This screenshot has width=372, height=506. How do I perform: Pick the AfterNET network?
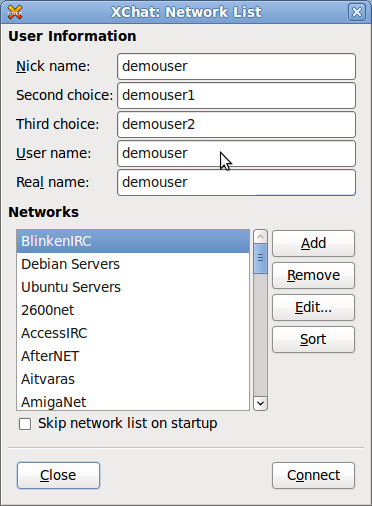(x=133, y=356)
